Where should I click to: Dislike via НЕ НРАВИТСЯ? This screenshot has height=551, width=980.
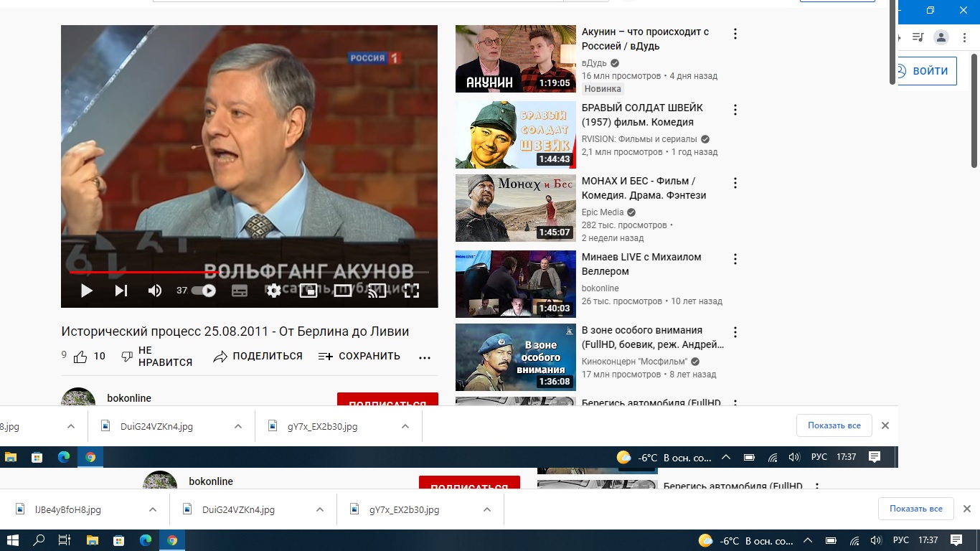click(x=157, y=357)
